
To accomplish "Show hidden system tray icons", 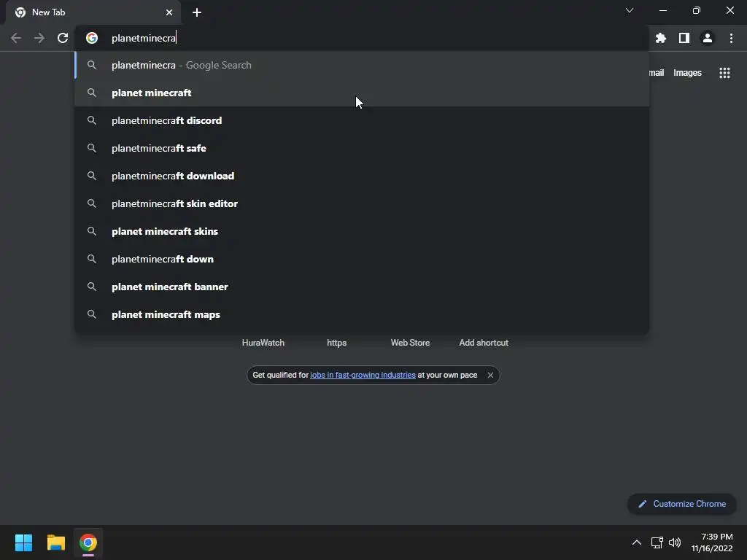I will coord(636,542).
